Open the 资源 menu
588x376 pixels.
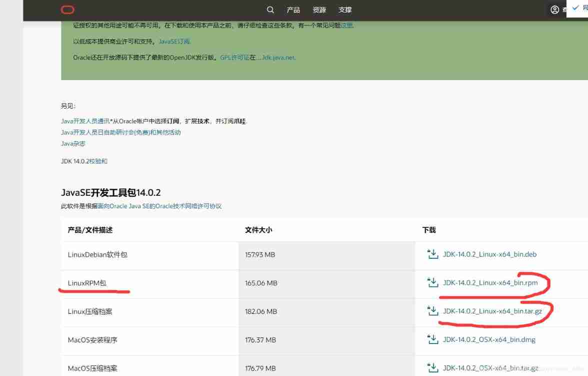point(319,10)
